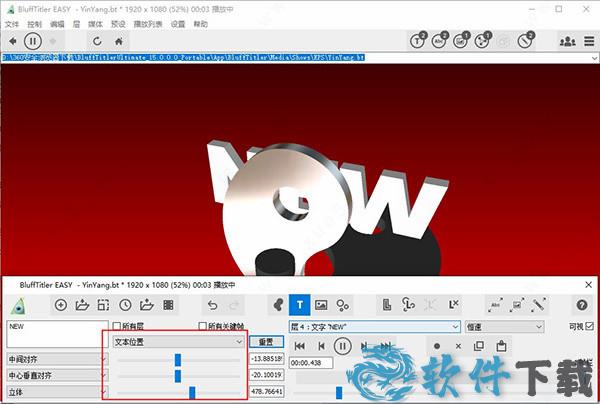Click the picture layer icon
This screenshot has width=600, height=404.
pos(321,304)
